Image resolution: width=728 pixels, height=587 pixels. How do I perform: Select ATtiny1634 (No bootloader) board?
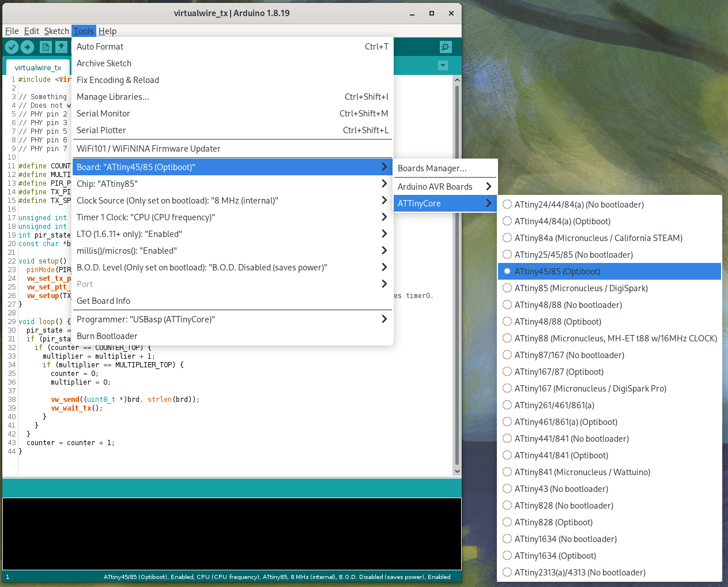609,539
